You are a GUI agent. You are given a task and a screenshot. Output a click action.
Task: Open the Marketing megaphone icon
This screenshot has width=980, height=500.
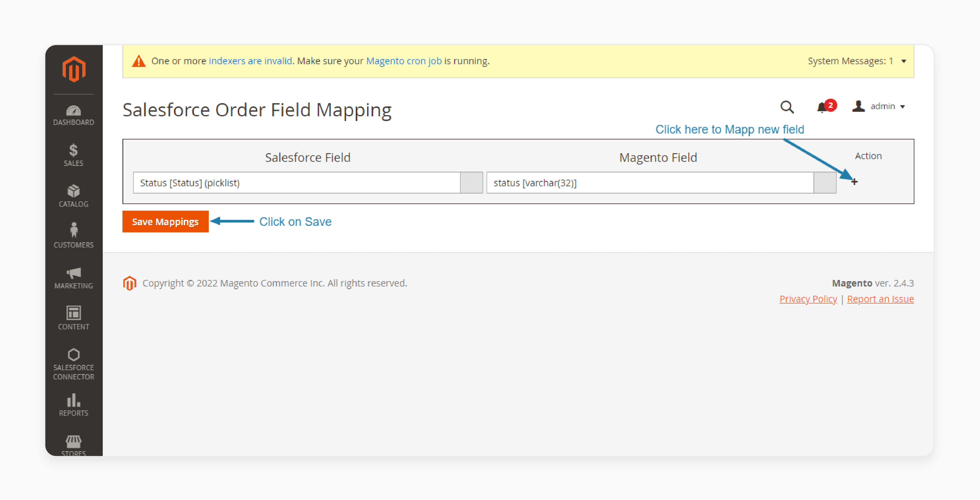[x=73, y=273]
